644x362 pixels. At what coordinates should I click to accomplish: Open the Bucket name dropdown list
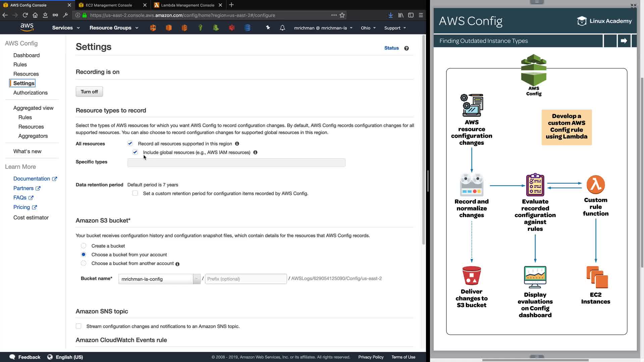[x=197, y=279]
